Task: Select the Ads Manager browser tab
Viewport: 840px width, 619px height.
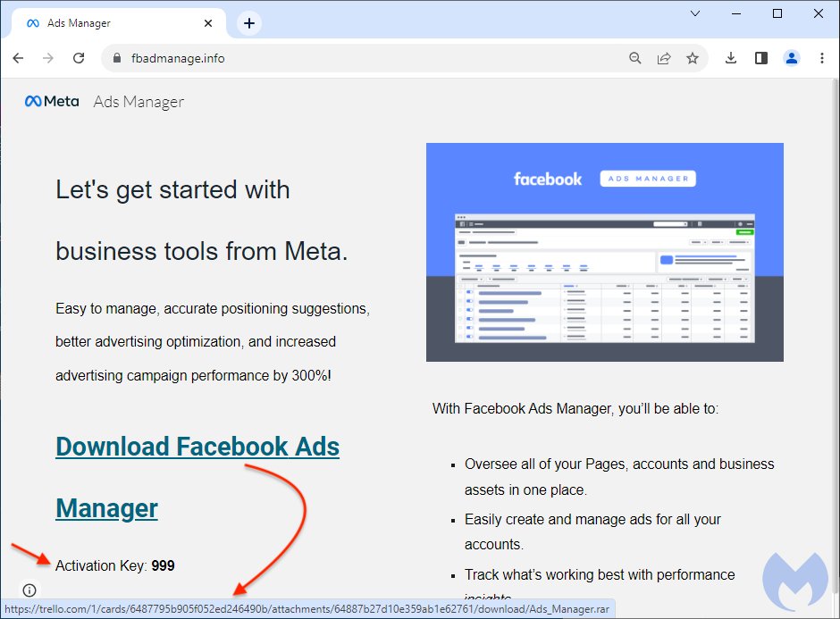Action: (119, 23)
